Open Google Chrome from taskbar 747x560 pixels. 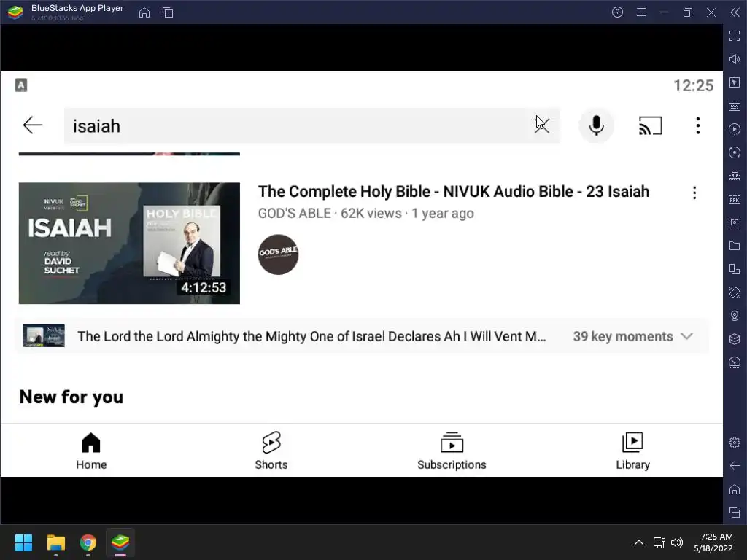88,542
